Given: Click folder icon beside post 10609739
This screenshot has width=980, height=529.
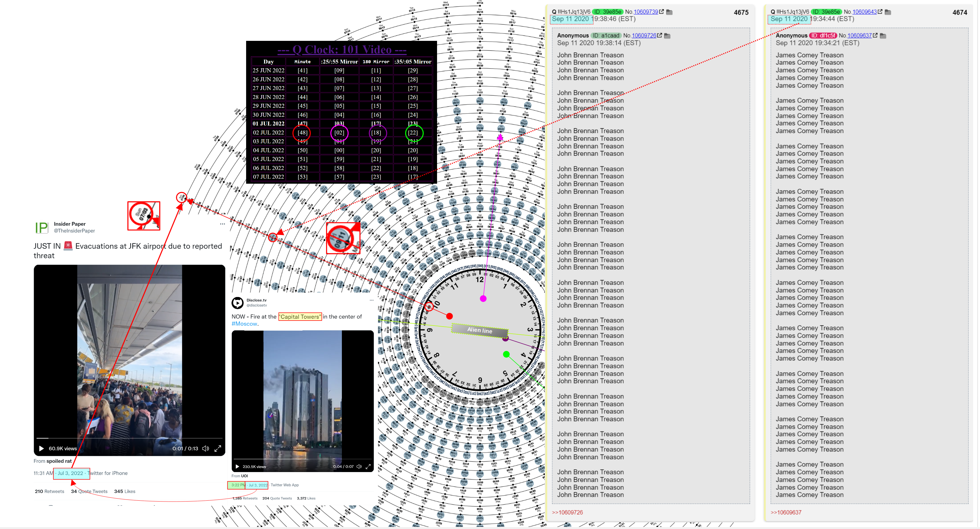Looking at the screenshot, I should (670, 12).
